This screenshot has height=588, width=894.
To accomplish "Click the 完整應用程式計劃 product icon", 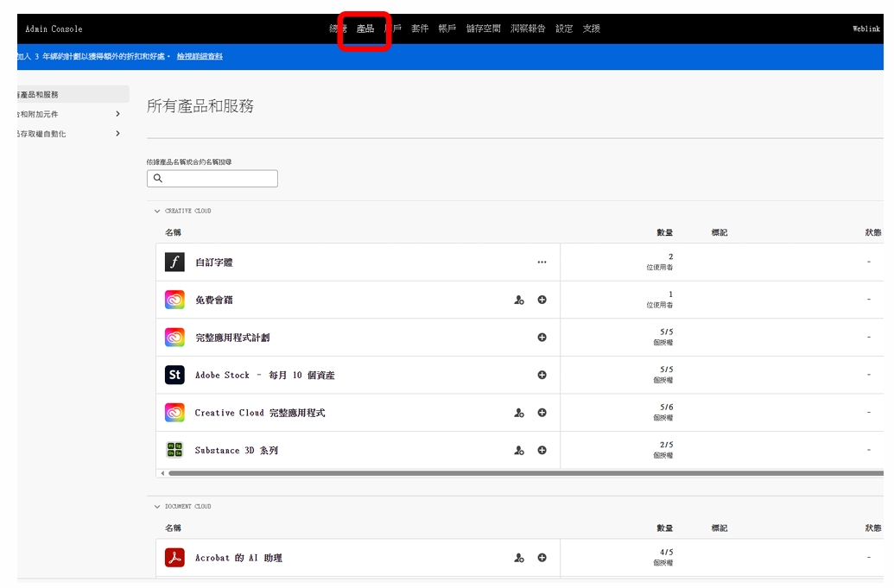I will pos(174,338).
